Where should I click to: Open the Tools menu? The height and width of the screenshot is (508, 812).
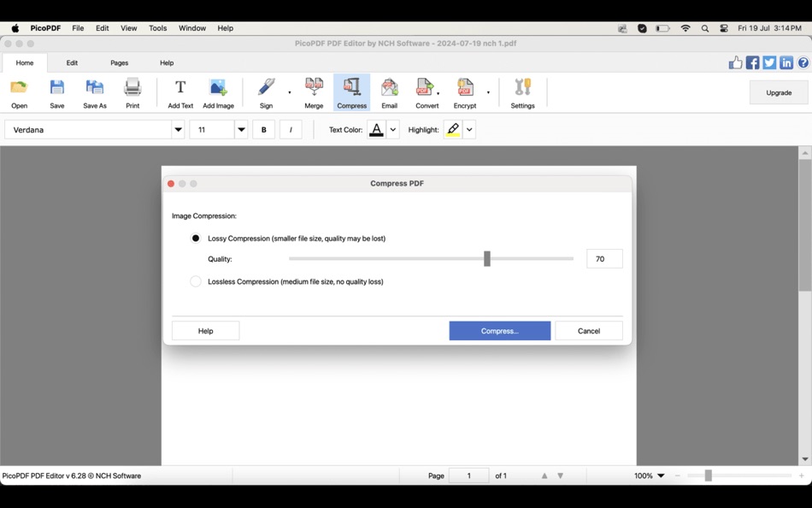[157, 28]
